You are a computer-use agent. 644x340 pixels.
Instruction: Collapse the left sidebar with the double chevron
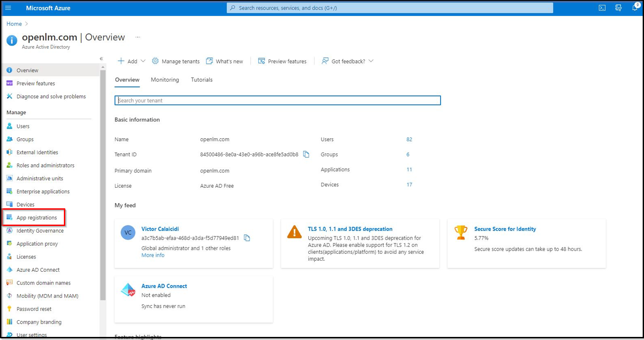(101, 59)
